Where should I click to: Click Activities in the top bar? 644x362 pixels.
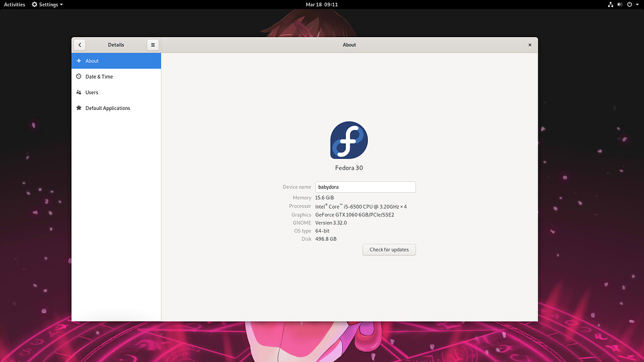[x=14, y=4]
